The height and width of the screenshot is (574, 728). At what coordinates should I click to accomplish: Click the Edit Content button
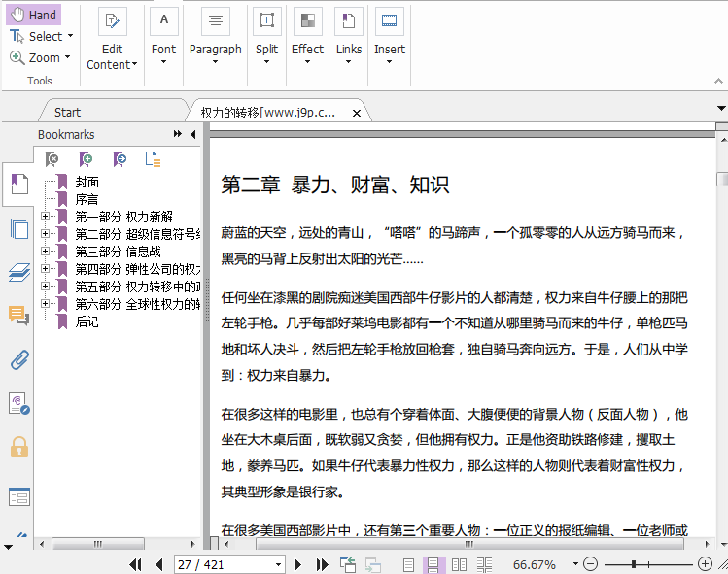click(113, 41)
